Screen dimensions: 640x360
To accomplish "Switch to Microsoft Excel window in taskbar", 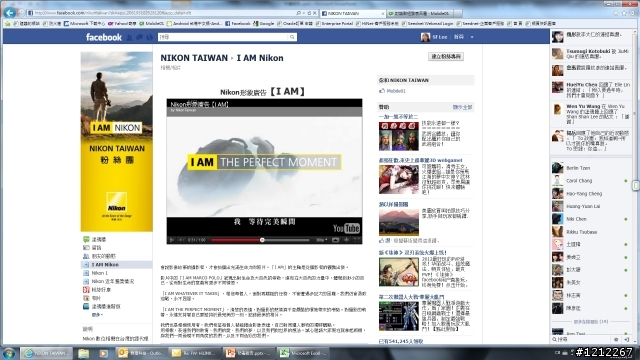I will pos(303,353).
